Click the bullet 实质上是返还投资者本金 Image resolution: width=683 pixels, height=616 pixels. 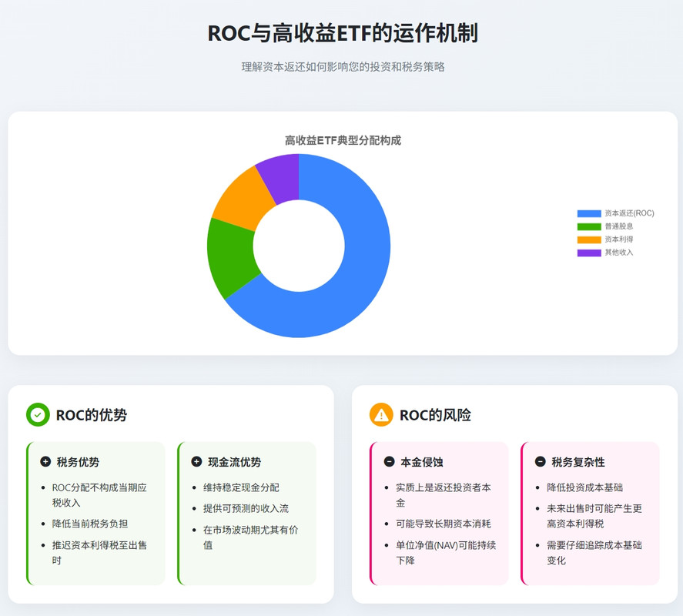(x=443, y=495)
